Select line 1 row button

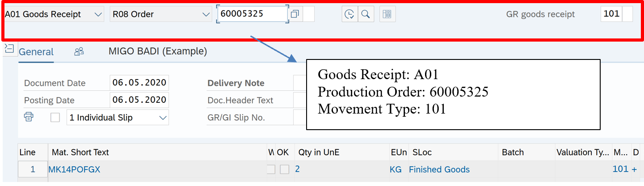(x=33, y=169)
